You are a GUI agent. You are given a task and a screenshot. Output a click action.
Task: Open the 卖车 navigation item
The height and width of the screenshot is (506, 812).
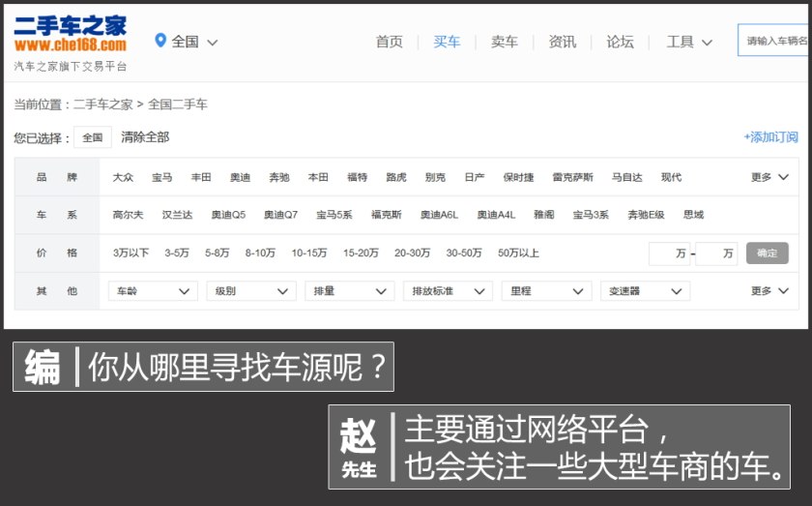505,42
